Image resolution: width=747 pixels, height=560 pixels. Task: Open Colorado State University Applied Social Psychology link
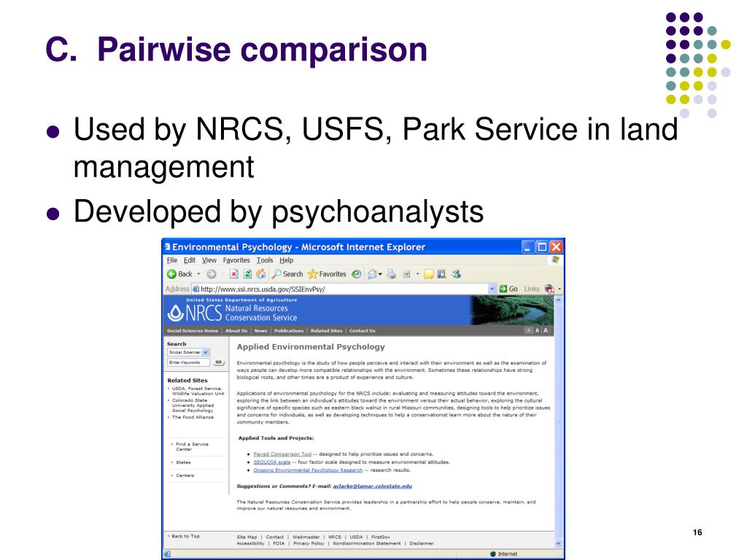pos(193,405)
